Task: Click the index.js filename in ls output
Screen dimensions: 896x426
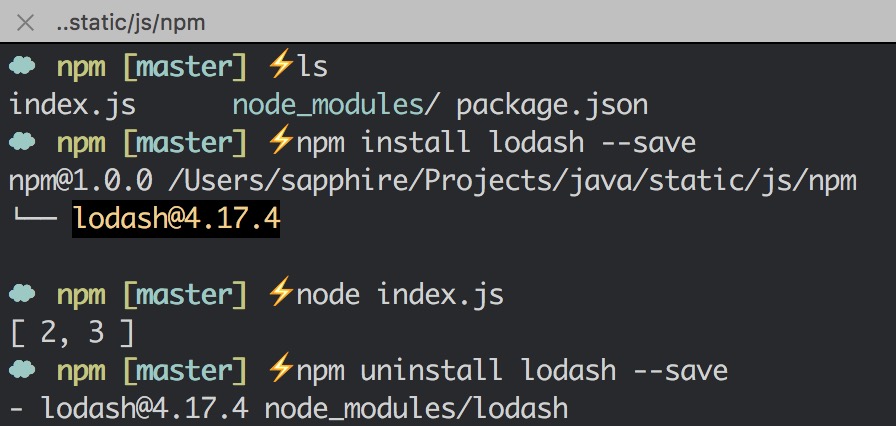Action: 73,105
